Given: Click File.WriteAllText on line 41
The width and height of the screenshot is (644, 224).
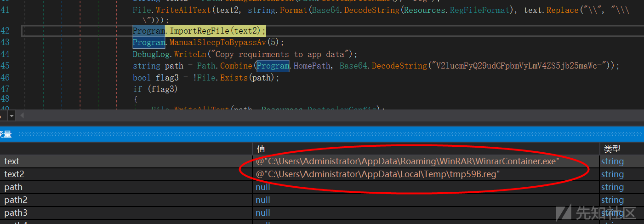Looking at the screenshot, I should (181, 10).
